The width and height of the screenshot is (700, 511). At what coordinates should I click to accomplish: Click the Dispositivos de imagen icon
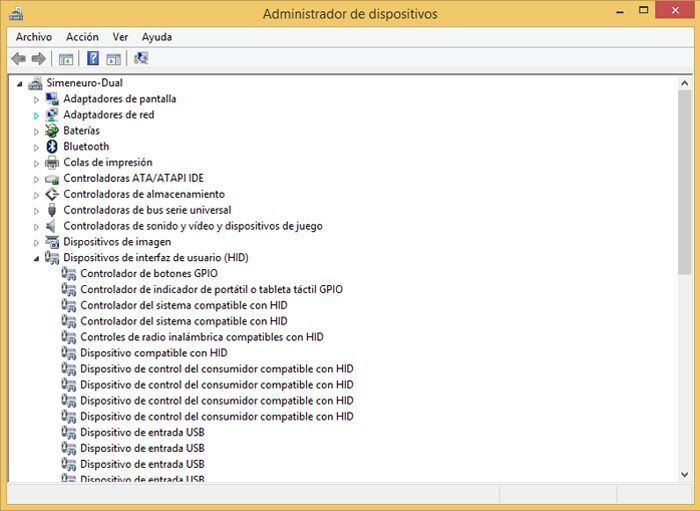52,242
